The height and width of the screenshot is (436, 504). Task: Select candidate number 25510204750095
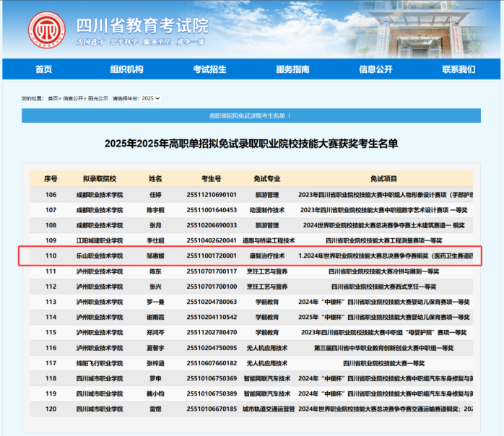point(212,348)
